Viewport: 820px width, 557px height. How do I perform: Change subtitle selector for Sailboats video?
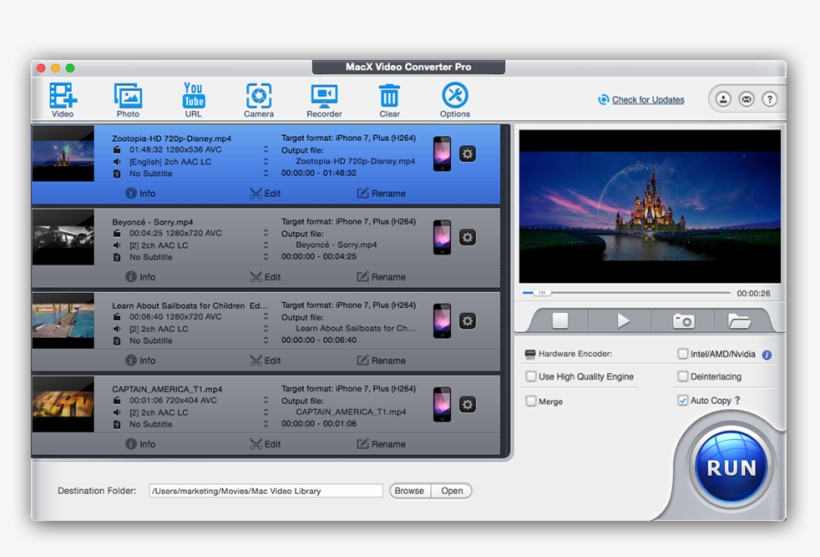click(x=266, y=340)
